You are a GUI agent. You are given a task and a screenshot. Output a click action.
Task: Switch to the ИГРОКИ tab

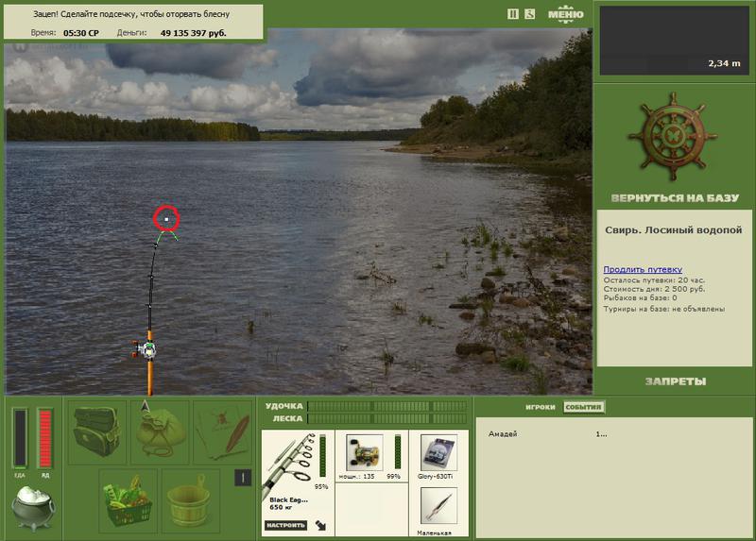click(x=540, y=407)
